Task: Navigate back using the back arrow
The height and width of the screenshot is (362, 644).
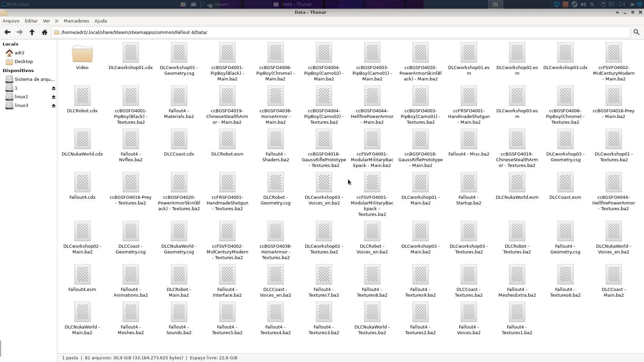Action: pyautogui.click(x=7, y=32)
